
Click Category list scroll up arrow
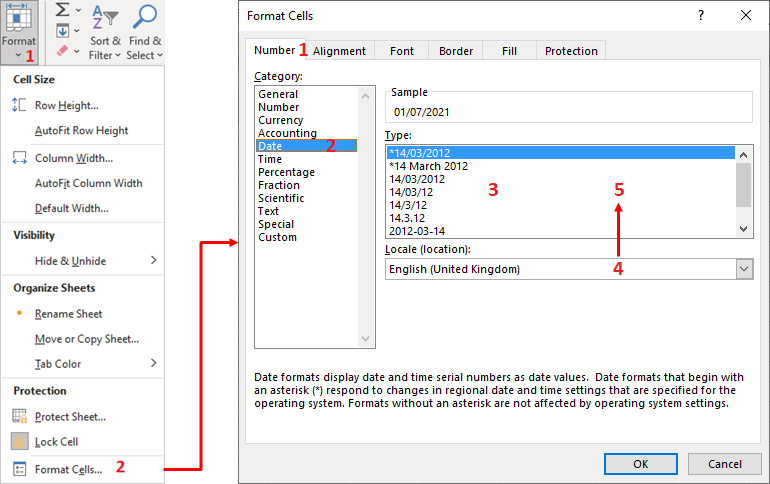click(x=365, y=96)
